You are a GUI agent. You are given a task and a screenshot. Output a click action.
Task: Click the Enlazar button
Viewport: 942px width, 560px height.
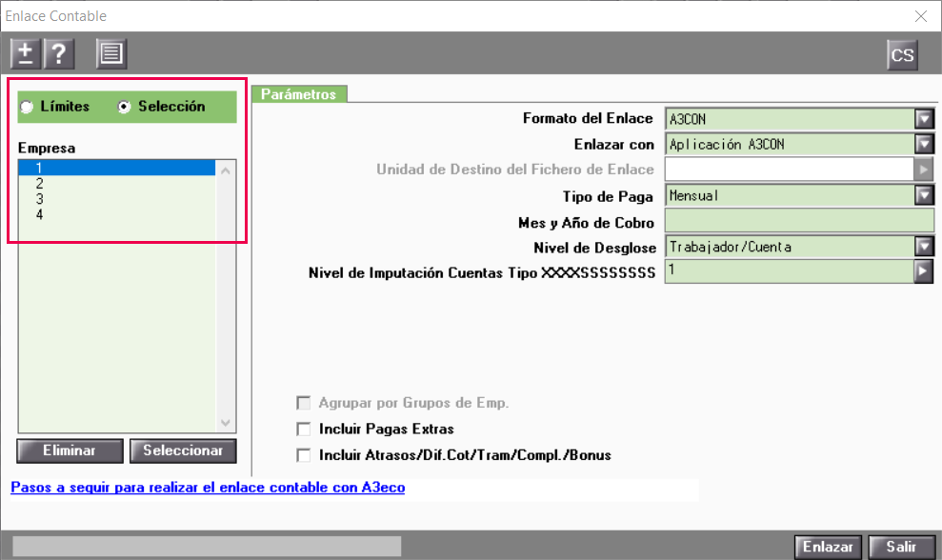[x=828, y=547]
